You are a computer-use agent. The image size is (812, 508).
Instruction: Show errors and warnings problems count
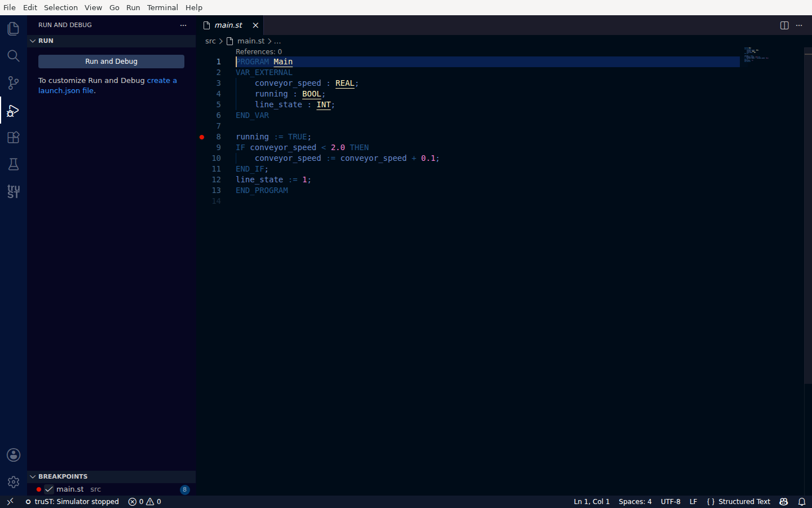pyautogui.click(x=145, y=501)
